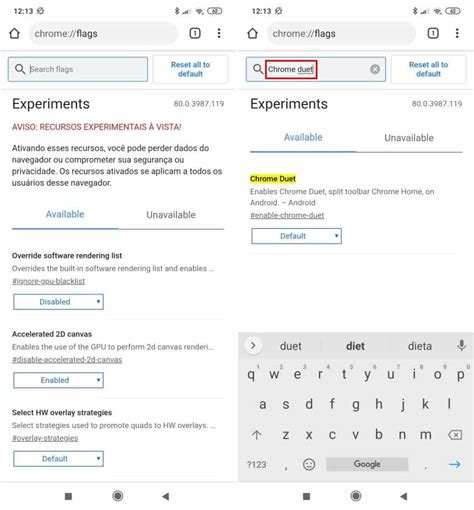The height and width of the screenshot is (510, 474).
Task: Switch to Unavailable tab in left screen
Action: pos(171,215)
